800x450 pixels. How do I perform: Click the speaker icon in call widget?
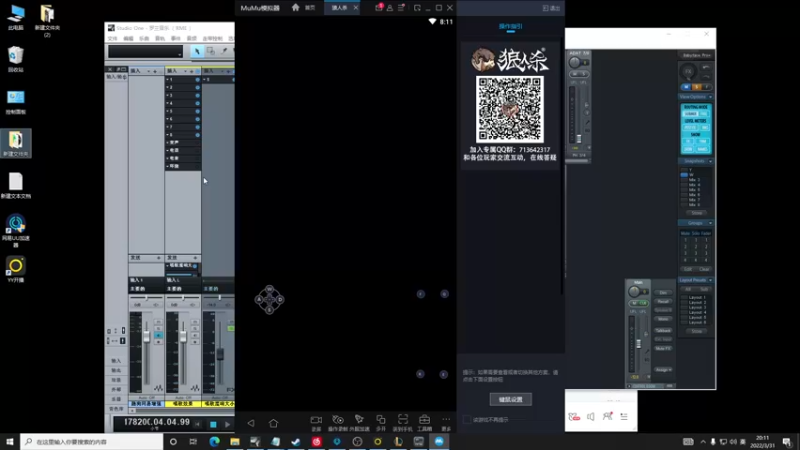tap(591, 417)
